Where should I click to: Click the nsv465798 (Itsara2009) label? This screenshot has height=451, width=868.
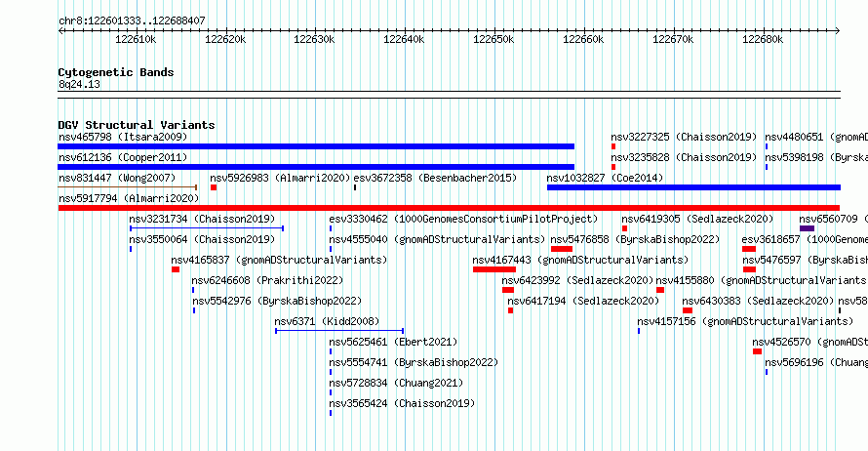click(x=123, y=137)
